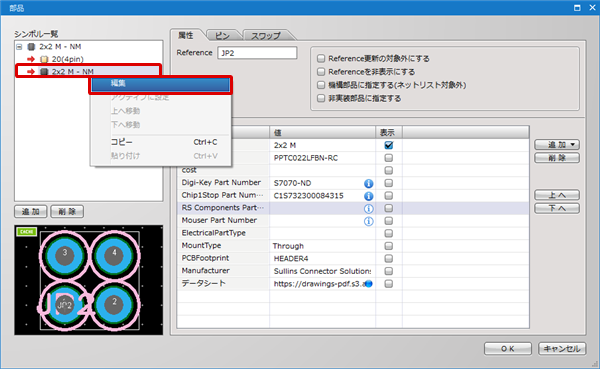The image size is (600, 369).
Task: Enable 表示 for PCBFootprint
Action: coord(388,258)
